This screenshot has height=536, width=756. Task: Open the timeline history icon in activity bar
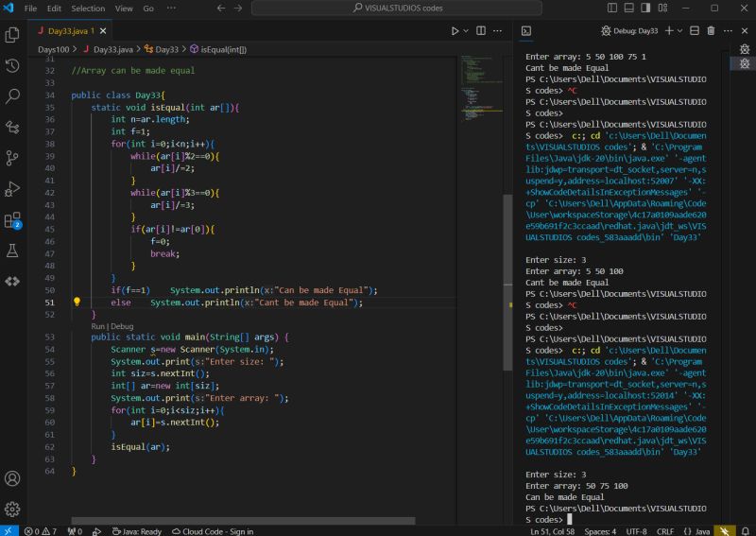(x=12, y=65)
